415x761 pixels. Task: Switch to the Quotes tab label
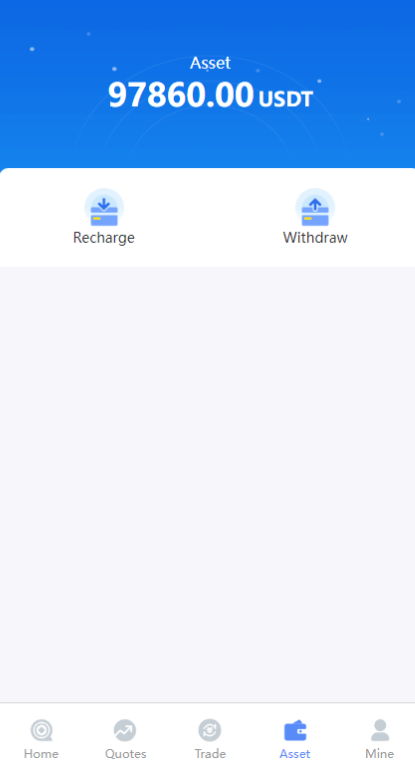click(x=126, y=754)
